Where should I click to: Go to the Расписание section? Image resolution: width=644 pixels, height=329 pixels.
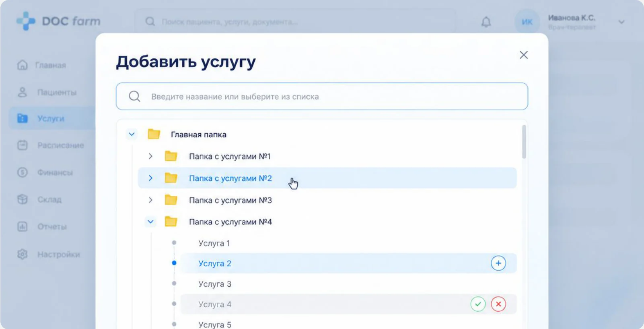(x=61, y=145)
